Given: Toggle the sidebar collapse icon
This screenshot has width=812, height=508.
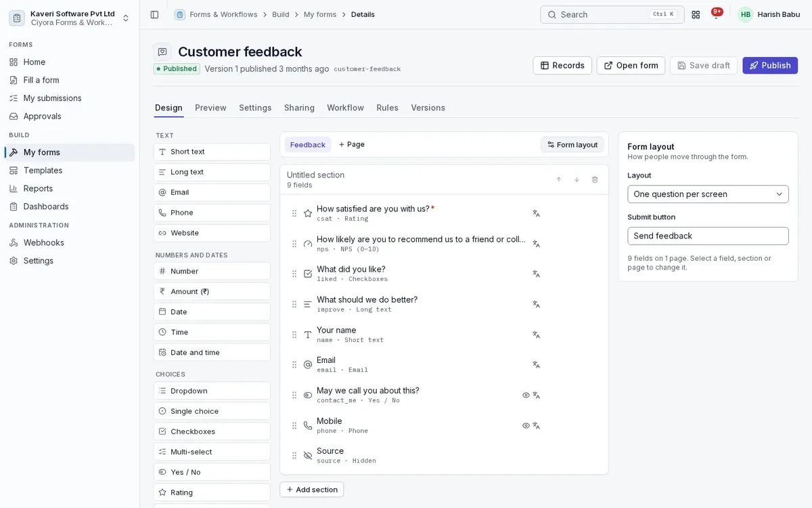Looking at the screenshot, I should click(154, 14).
